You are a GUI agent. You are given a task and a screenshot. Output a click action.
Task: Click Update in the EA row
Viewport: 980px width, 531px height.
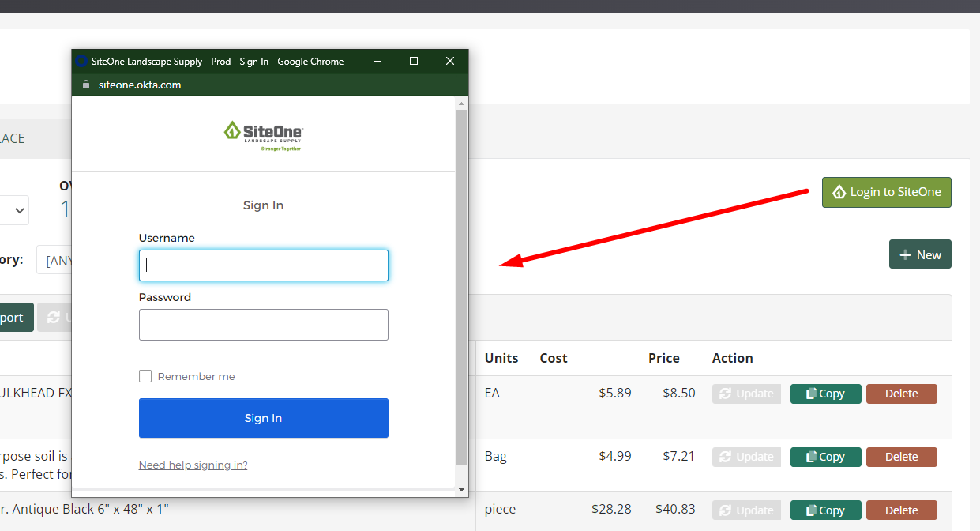[746, 394]
